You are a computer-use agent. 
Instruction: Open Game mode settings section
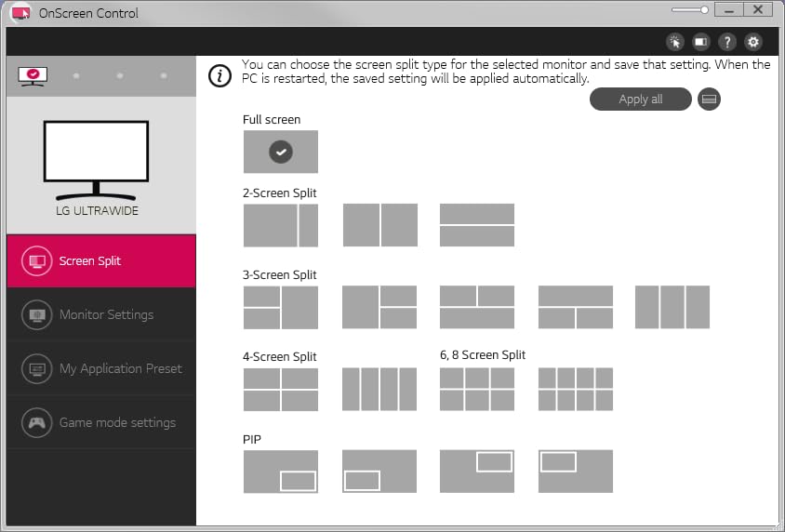tap(101, 423)
